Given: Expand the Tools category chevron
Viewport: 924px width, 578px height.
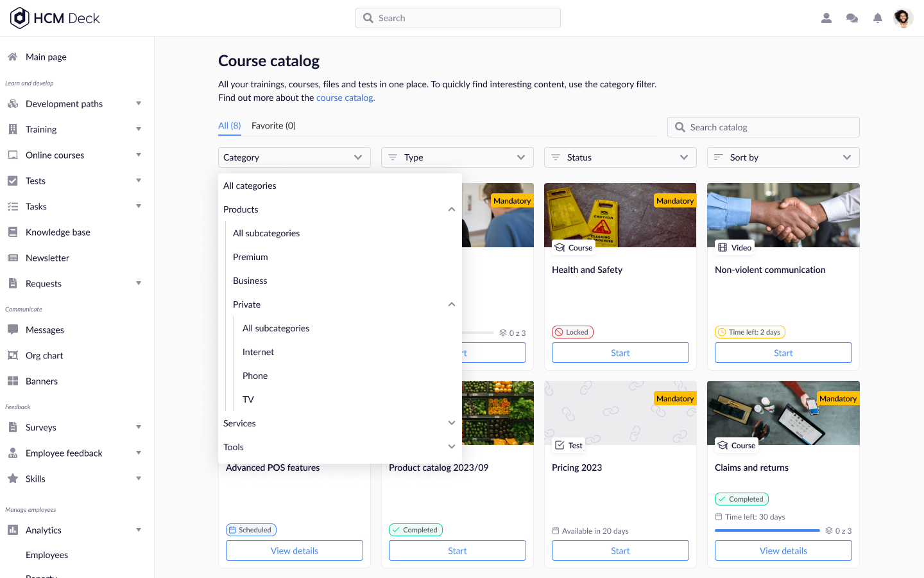Looking at the screenshot, I should [452, 447].
